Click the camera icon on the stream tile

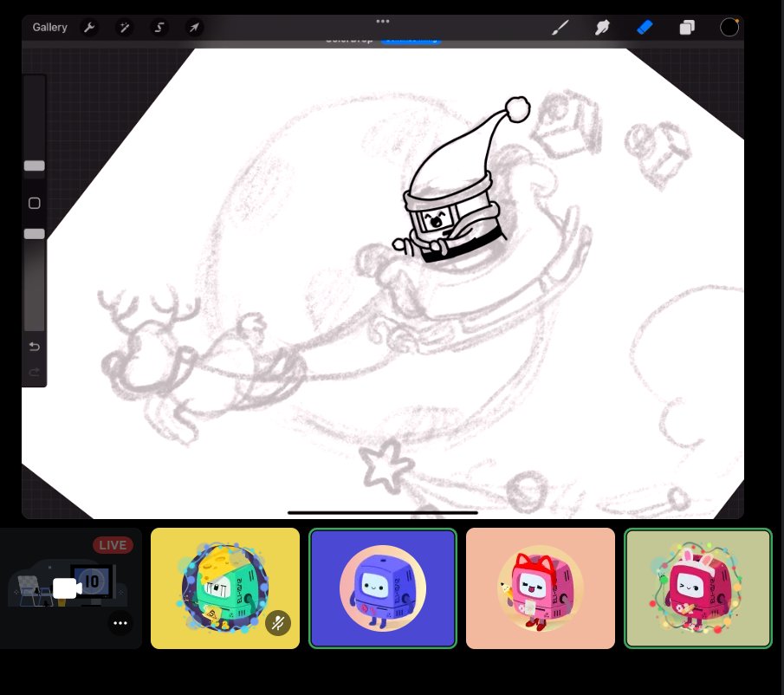pyautogui.click(x=67, y=588)
